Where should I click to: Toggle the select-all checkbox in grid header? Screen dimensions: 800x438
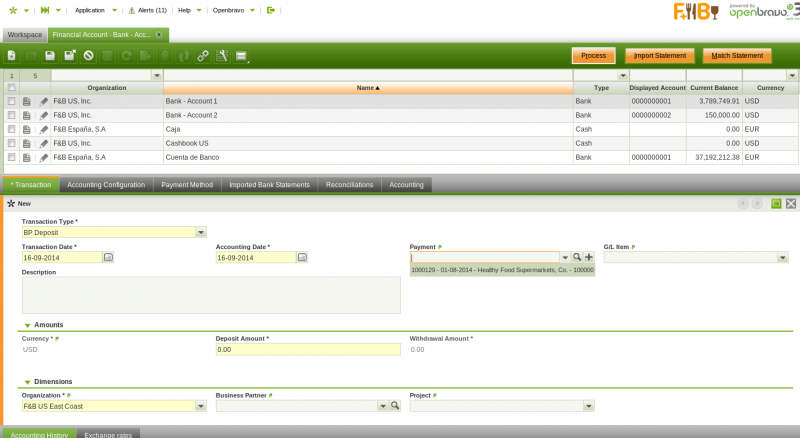[11, 88]
